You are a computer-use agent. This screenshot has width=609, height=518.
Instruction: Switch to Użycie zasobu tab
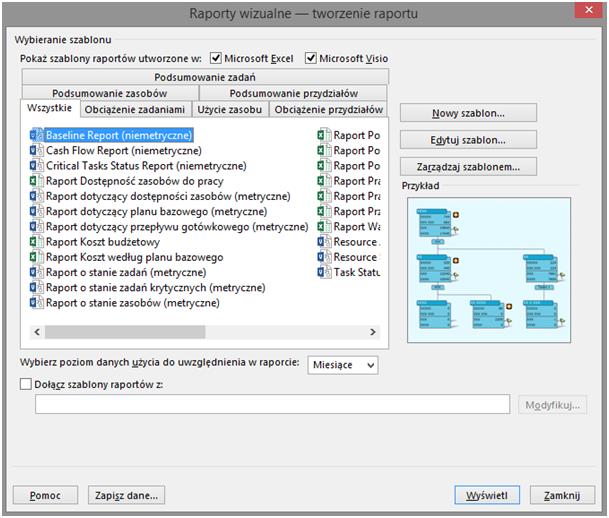(x=230, y=110)
